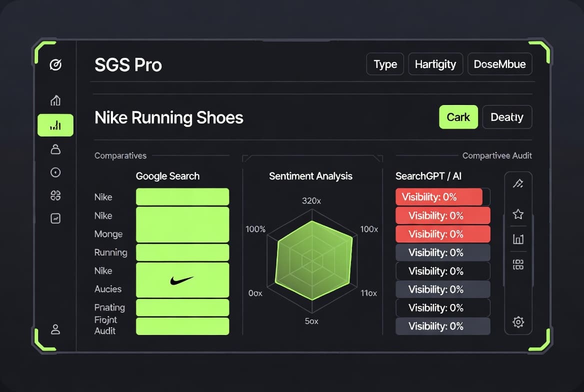Screen dimensions: 584x392
Task: Click the target gauge icon at sidebar top
Action: tap(55, 64)
